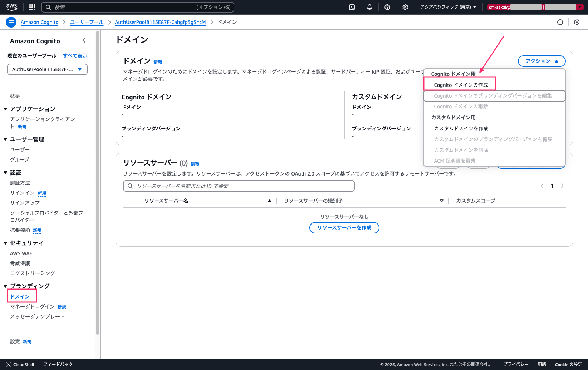The height and width of the screenshot is (370, 588).
Task: Open ユーザープール breadcrumb link
Action: click(x=87, y=22)
